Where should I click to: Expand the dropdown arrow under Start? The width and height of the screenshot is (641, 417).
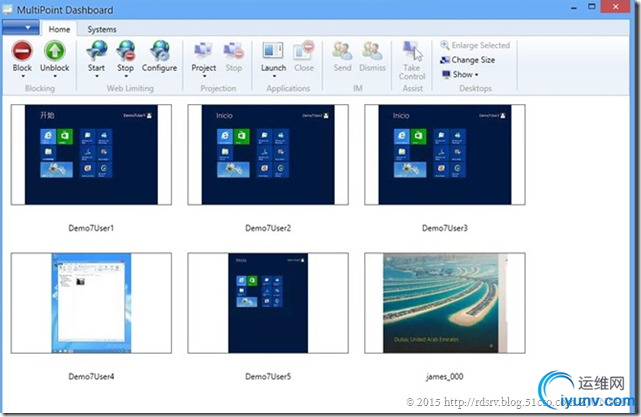tap(96, 76)
